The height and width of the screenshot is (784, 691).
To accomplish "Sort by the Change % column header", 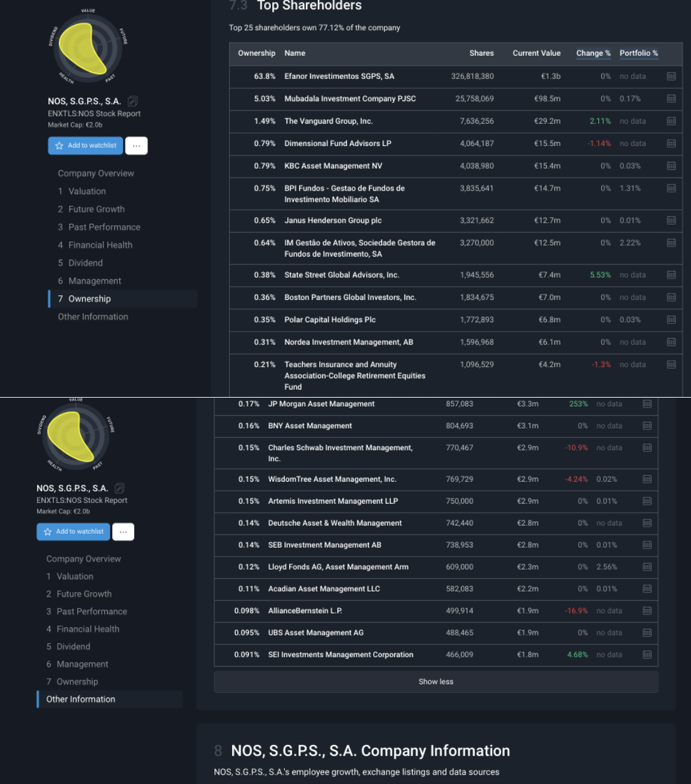I will pos(593,53).
